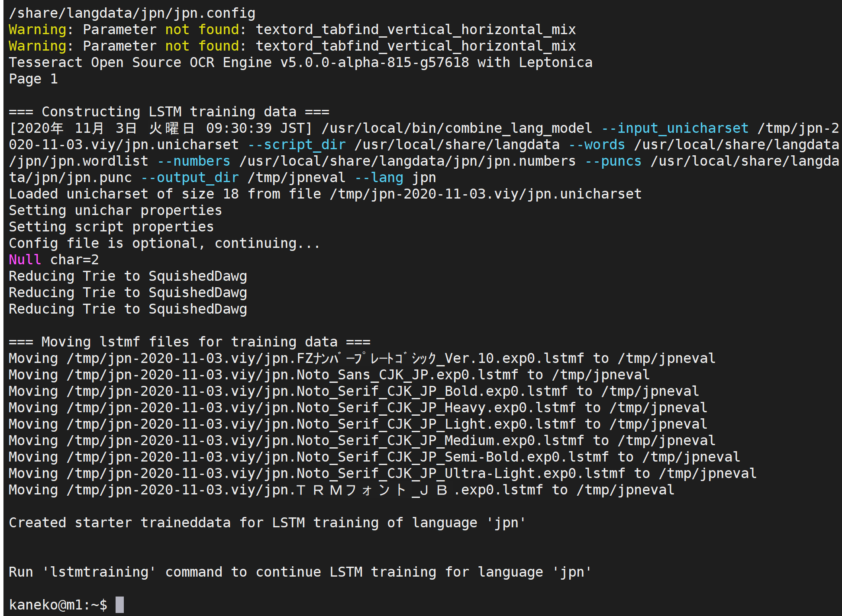Click "Run 'lstmtraining' command" line
This screenshot has width=842, height=616.
[300, 572]
